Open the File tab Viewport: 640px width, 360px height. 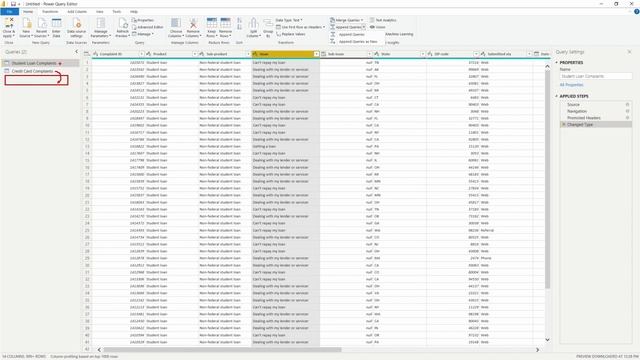(x=9, y=11)
